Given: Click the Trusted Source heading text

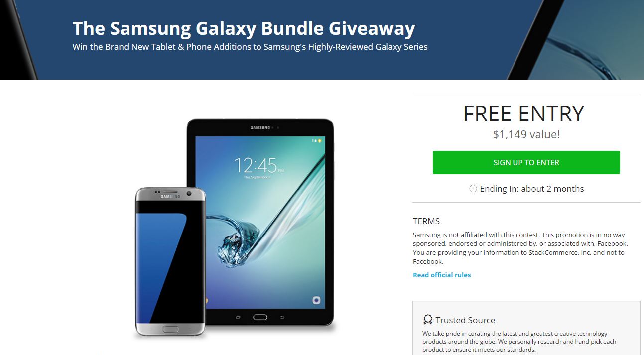Looking at the screenshot, I should click(x=465, y=320).
